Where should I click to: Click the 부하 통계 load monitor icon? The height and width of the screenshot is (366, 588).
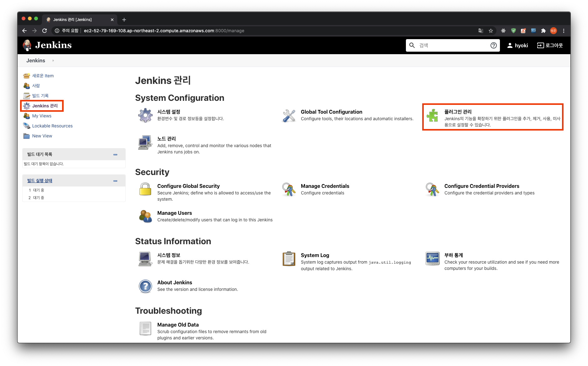(433, 259)
